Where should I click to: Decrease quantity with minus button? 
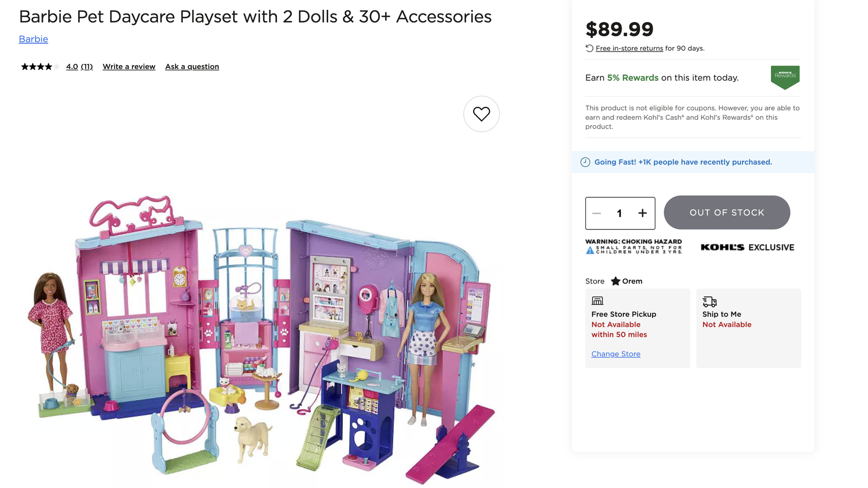coord(597,213)
